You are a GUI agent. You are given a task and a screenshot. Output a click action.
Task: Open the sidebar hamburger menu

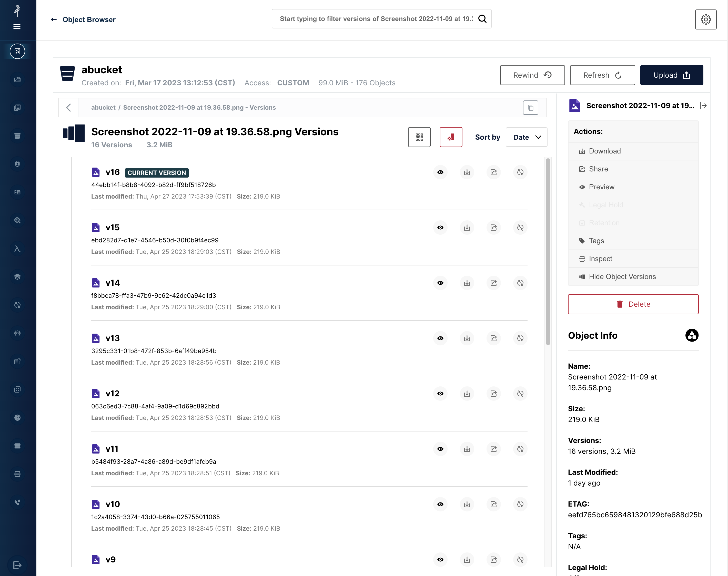pos(17,26)
